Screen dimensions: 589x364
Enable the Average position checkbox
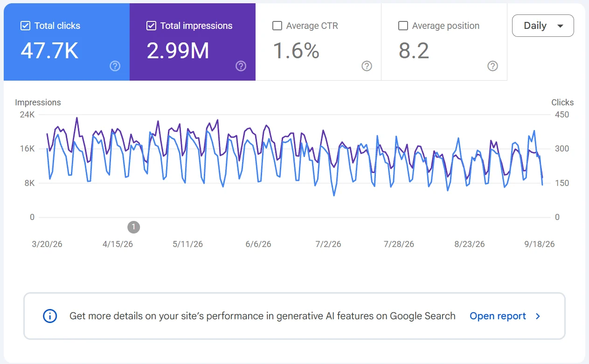(x=403, y=26)
